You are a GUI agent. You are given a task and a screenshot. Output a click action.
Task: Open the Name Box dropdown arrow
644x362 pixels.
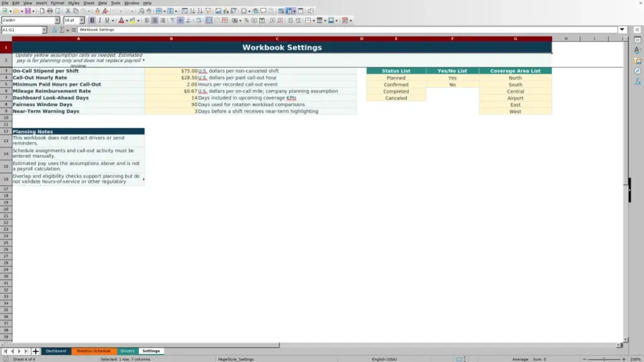pyautogui.click(x=44, y=30)
